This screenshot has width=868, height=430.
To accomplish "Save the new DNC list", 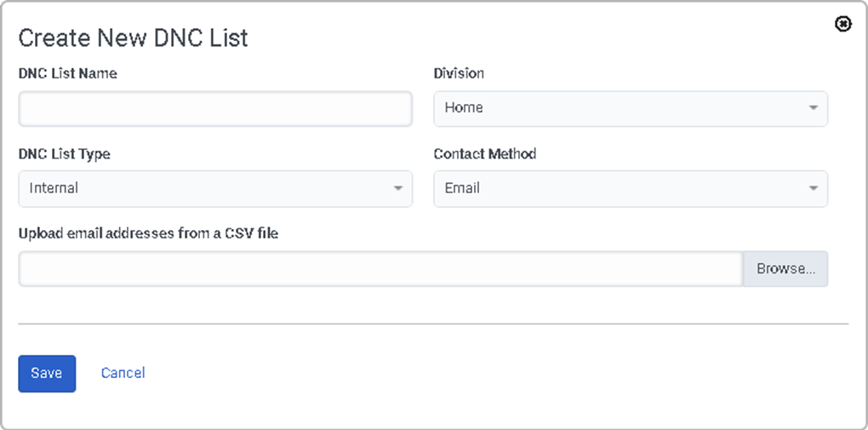I will click(x=47, y=374).
